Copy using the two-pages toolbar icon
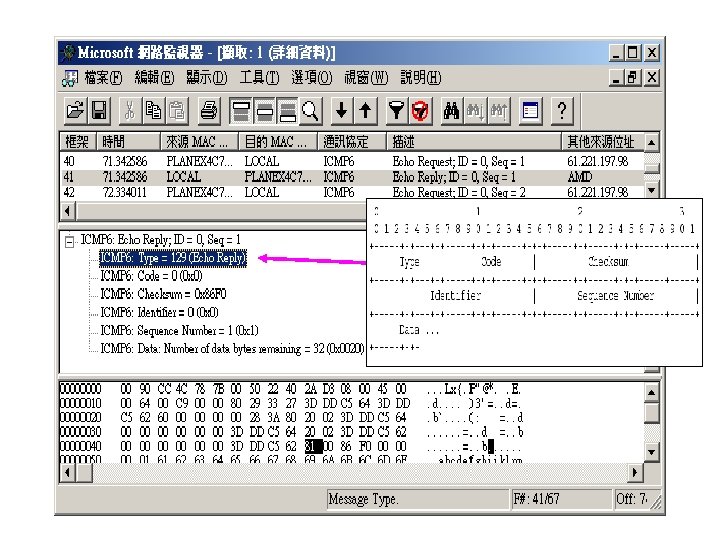Viewport: 720px width, 540px height. coord(153,111)
